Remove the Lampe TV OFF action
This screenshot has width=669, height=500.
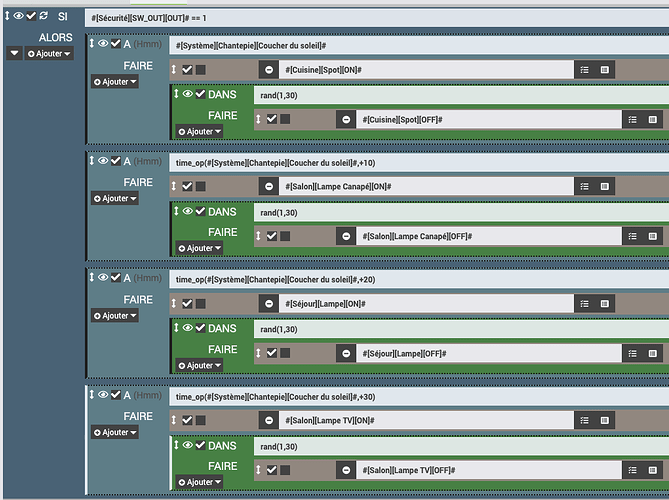pos(346,470)
